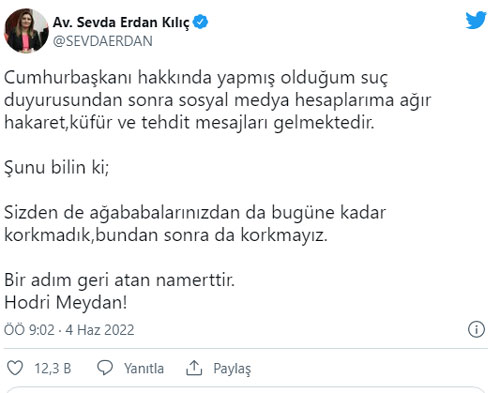
Task: Open the author's profile photo
Action: pyautogui.click(x=26, y=30)
